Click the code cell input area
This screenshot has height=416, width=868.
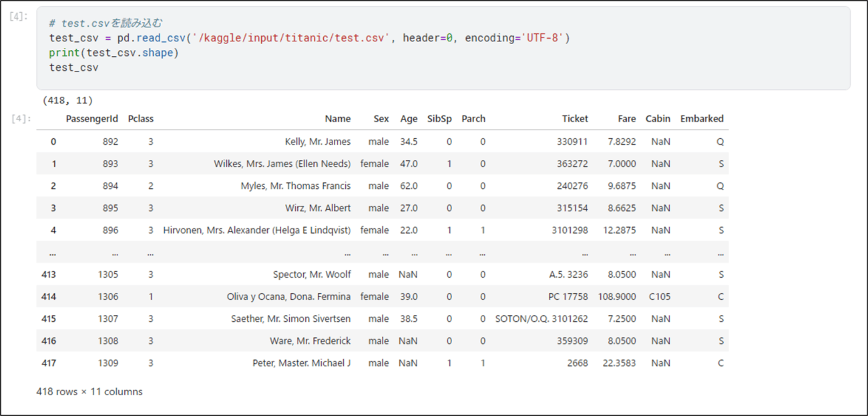(443, 48)
